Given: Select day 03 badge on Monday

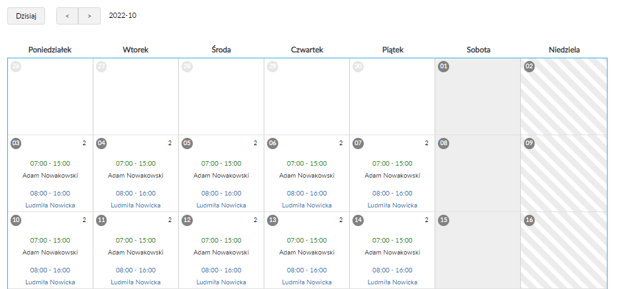Looking at the screenshot, I should pyautogui.click(x=17, y=143).
